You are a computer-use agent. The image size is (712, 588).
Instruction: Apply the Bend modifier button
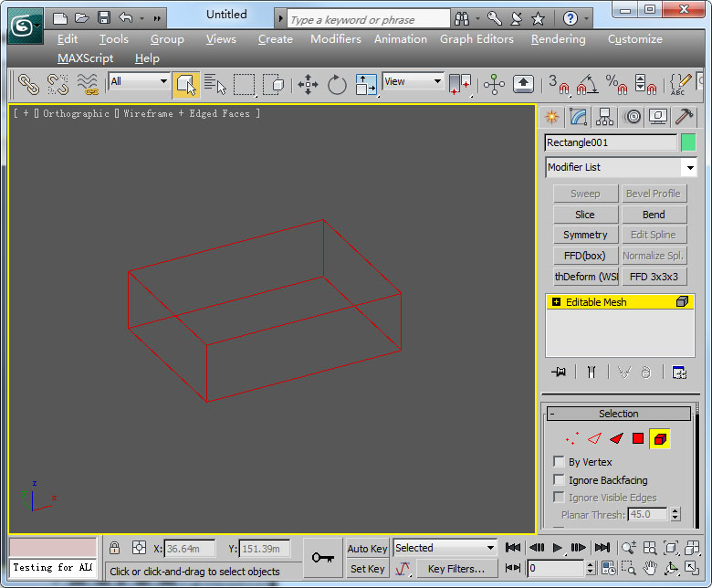[654, 215]
